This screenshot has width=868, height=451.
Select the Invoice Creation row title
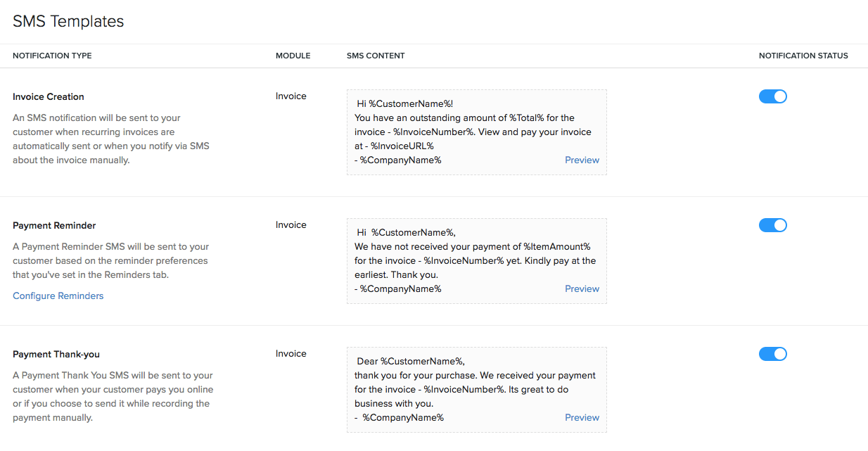(49, 96)
